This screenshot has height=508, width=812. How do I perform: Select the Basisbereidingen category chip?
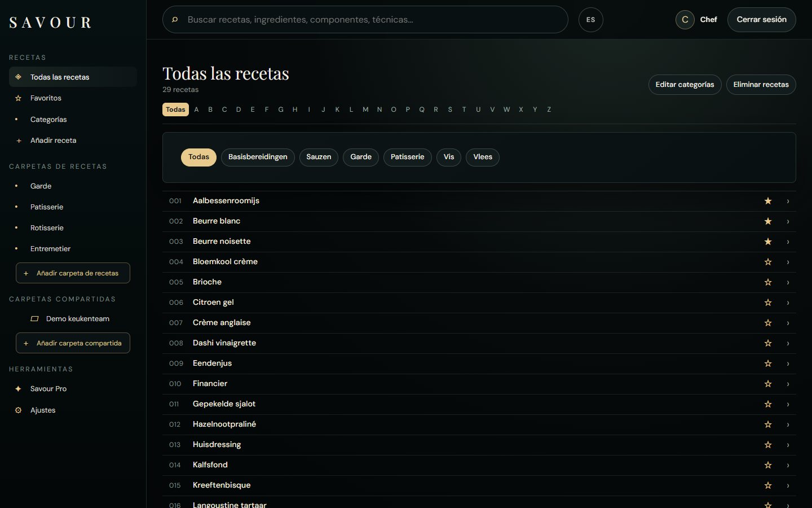(x=258, y=157)
